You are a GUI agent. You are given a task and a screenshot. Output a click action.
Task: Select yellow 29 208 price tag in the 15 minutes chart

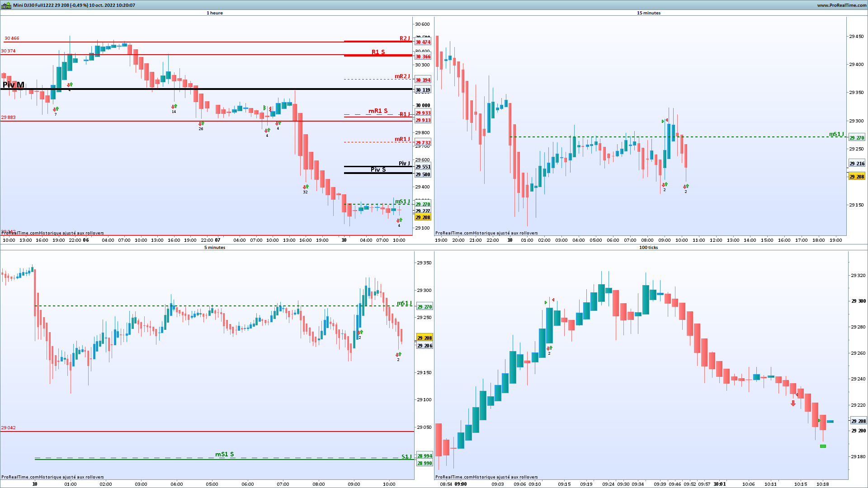point(856,177)
